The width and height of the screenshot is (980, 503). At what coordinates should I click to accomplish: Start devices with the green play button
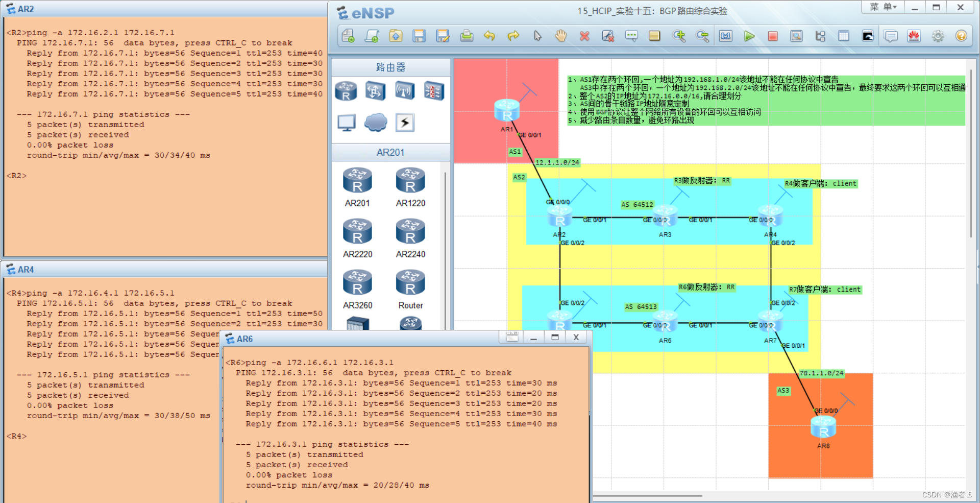(x=749, y=36)
